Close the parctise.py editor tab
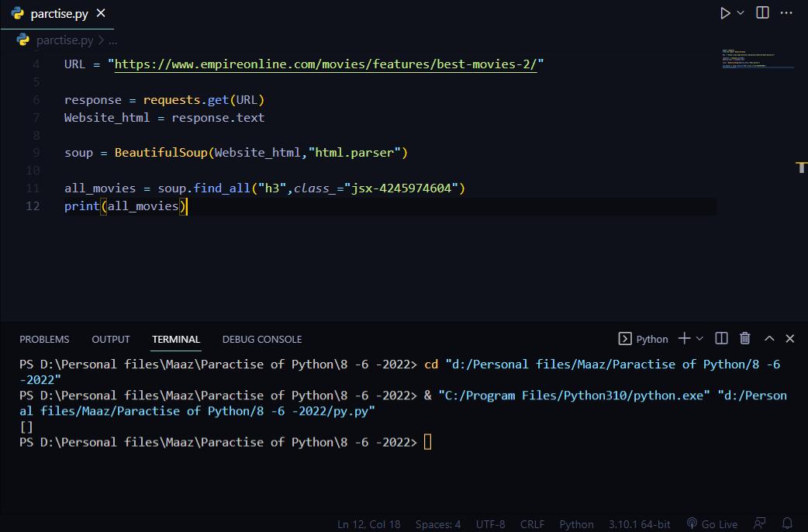 102,14
